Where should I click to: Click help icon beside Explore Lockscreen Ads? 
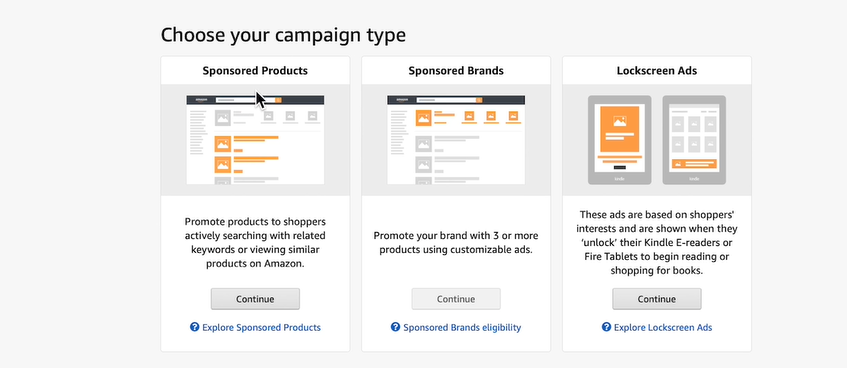click(x=606, y=327)
